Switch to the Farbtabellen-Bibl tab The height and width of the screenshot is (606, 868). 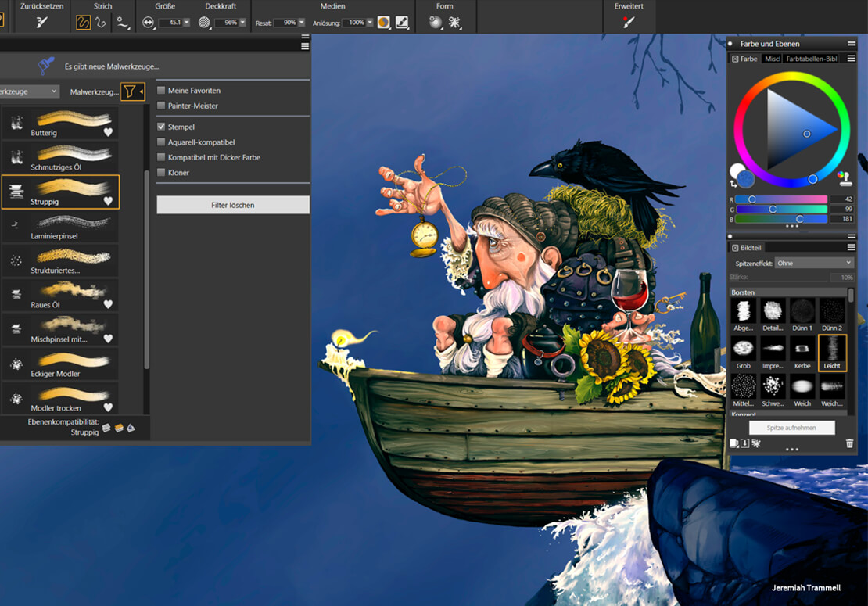(811, 59)
